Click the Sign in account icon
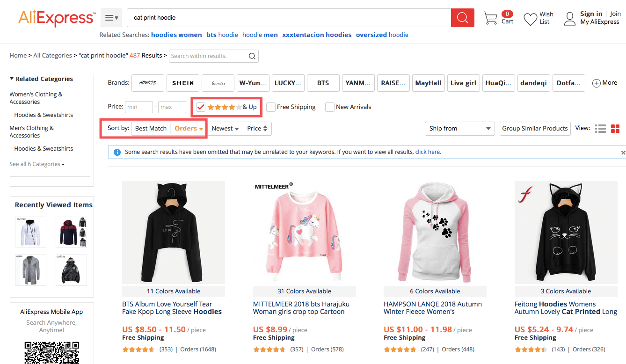Screen dimensions: 626x364 tap(569, 19)
